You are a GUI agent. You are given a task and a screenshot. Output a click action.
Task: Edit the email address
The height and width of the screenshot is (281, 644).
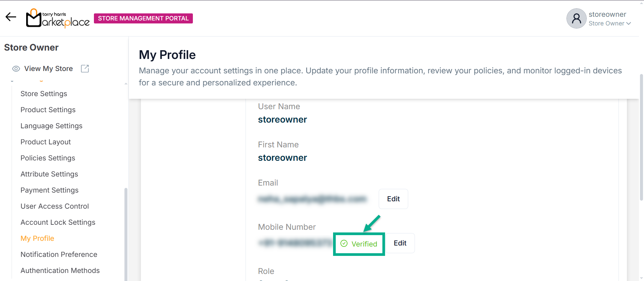point(393,199)
